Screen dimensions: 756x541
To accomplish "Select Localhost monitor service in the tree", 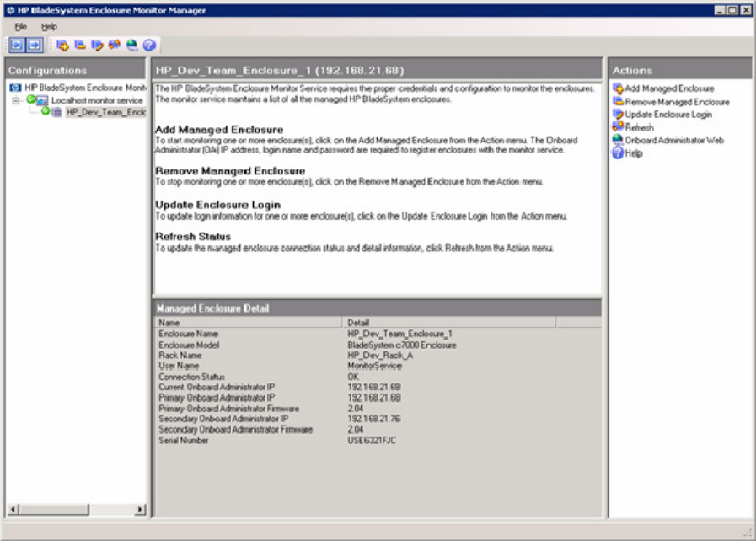I will (x=97, y=100).
